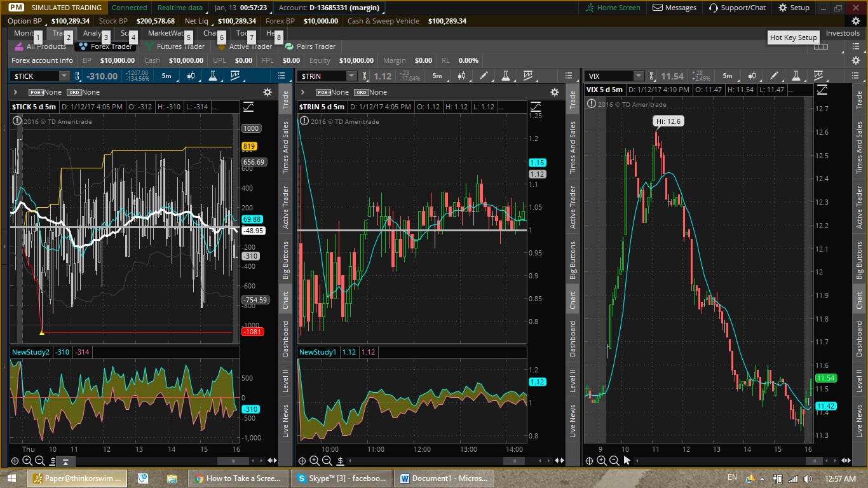The image size is (868, 488).
Task: Open the Forex account info row gear
Action: (856, 60)
